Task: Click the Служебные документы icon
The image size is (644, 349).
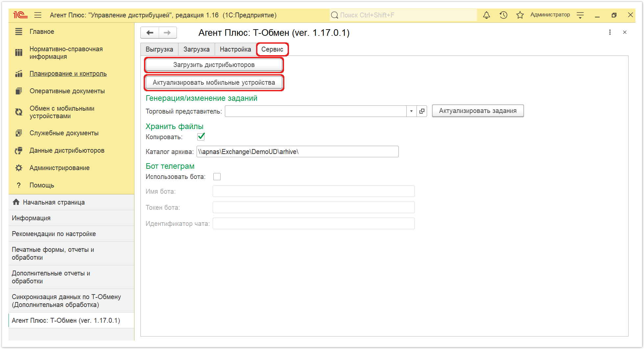Action: pyautogui.click(x=19, y=133)
